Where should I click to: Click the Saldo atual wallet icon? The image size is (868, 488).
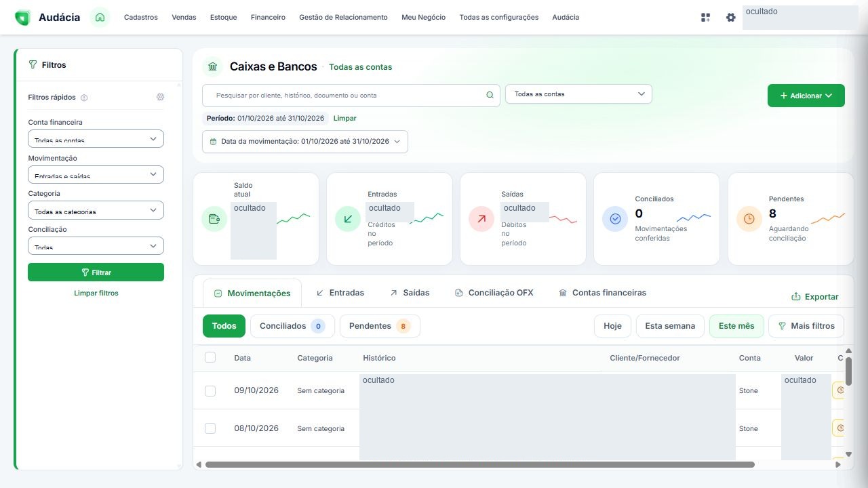pos(214,219)
